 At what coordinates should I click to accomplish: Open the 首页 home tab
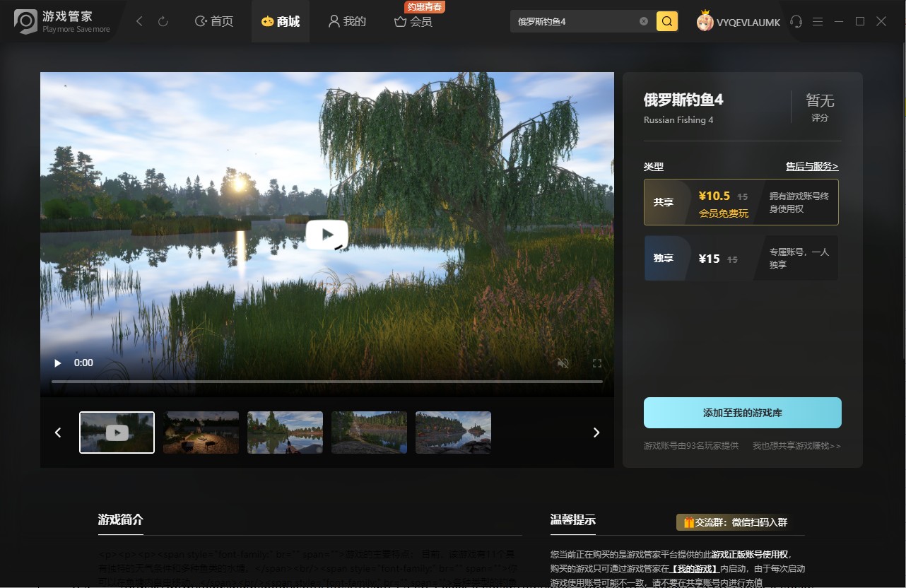coord(214,22)
